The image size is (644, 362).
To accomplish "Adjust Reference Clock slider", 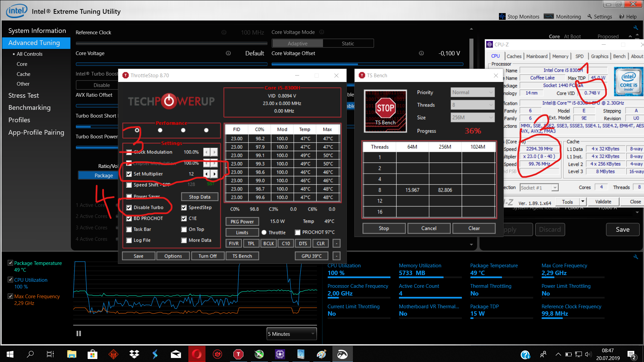I will coord(172,43).
